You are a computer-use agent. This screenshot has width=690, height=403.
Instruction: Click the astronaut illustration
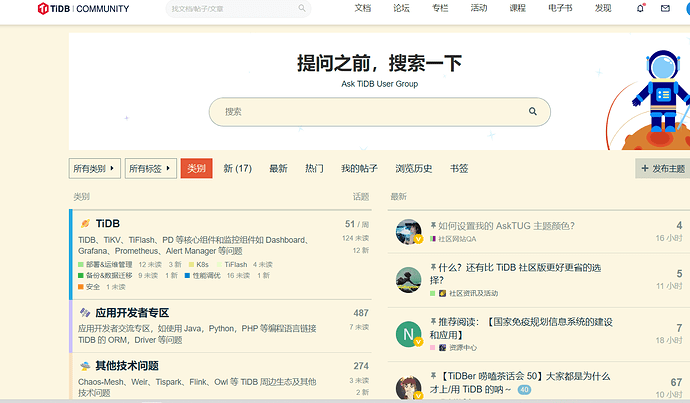(662, 90)
